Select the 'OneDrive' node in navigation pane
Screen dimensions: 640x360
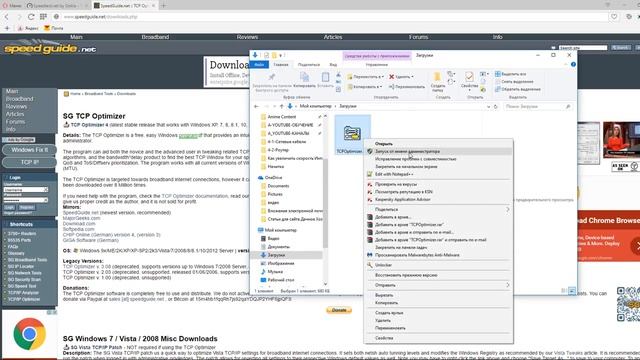(273, 178)
